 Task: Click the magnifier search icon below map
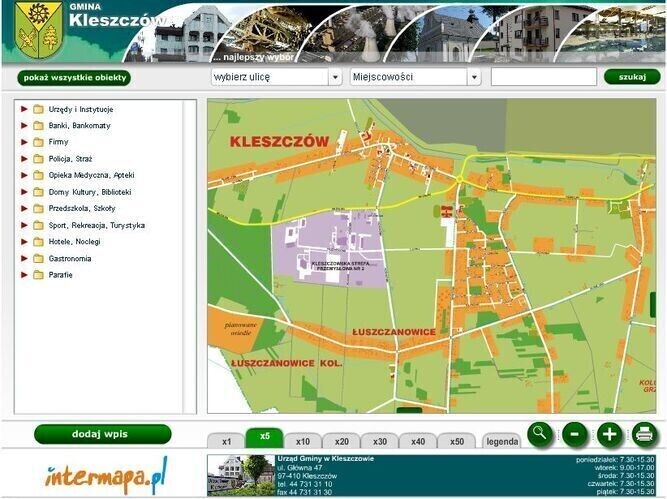pos(540,434)
